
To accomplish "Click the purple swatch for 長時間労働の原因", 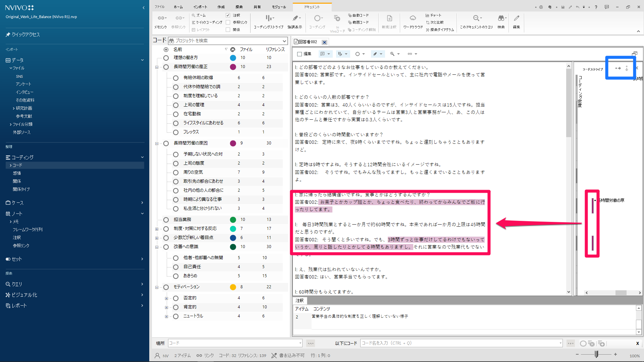I will coord(233,143).
